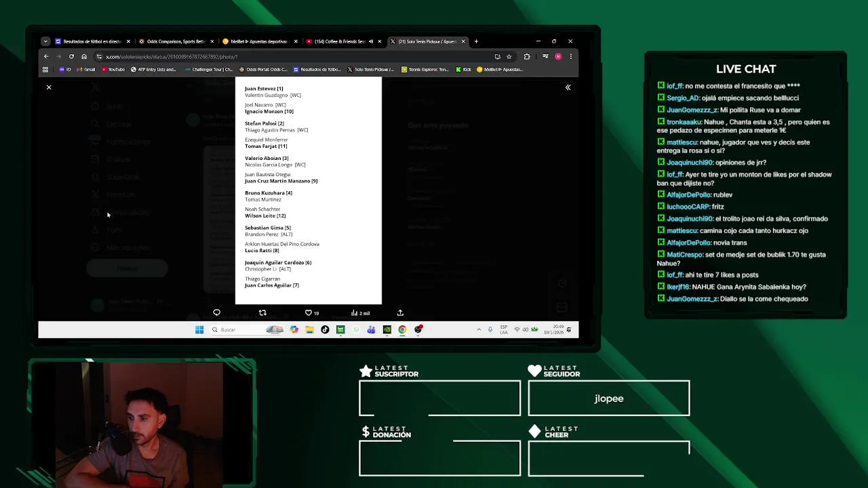Reload the page with the refresh icon
Screen dimensions: 868x488
point(71,56)
